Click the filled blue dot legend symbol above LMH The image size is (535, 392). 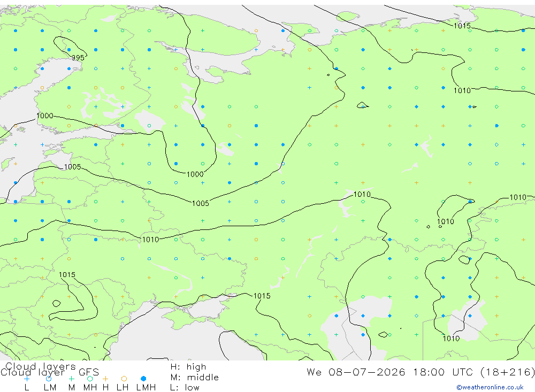pos(143,379)
